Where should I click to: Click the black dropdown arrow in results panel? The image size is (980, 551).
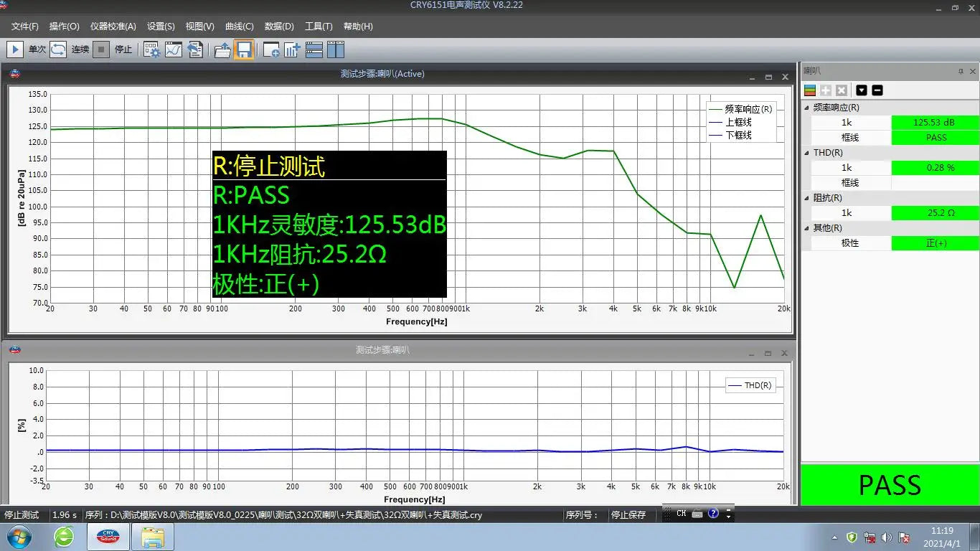coord(862,90)
